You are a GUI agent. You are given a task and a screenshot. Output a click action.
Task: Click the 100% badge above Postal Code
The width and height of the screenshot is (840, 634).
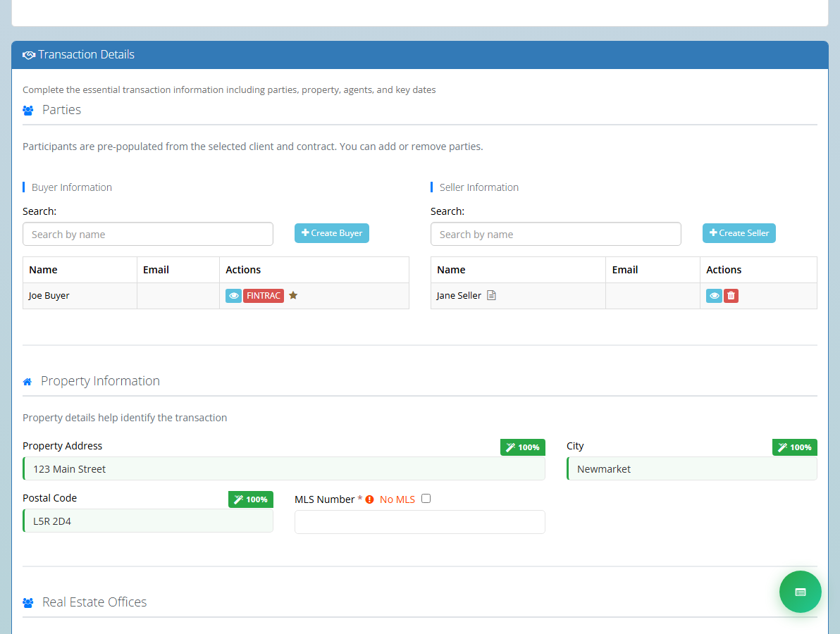[x=251, y=499]
